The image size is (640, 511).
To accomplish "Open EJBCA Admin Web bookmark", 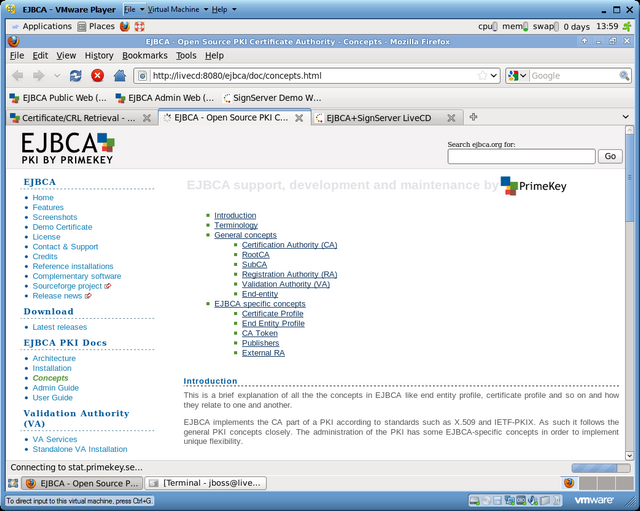I will [165, 98].
